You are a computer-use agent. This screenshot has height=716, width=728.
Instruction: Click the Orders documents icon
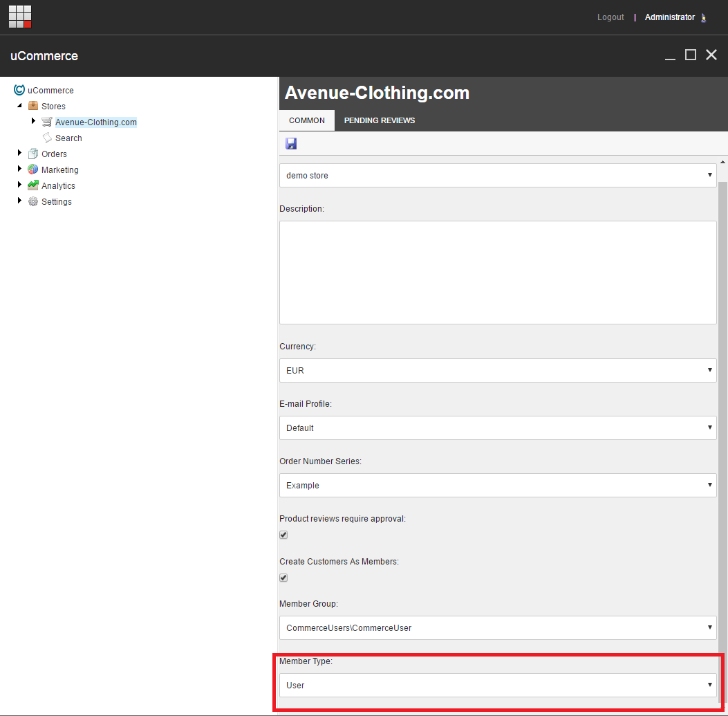click(x=33, y=154)
